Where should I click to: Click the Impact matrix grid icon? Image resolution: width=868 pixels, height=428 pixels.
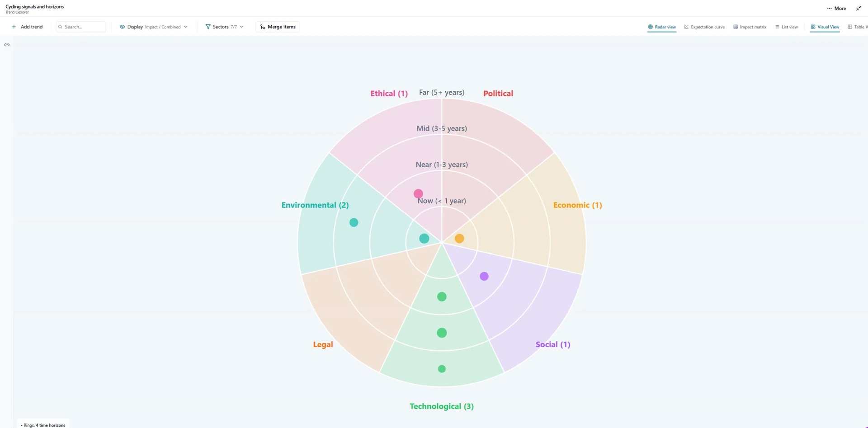(736, 27)
